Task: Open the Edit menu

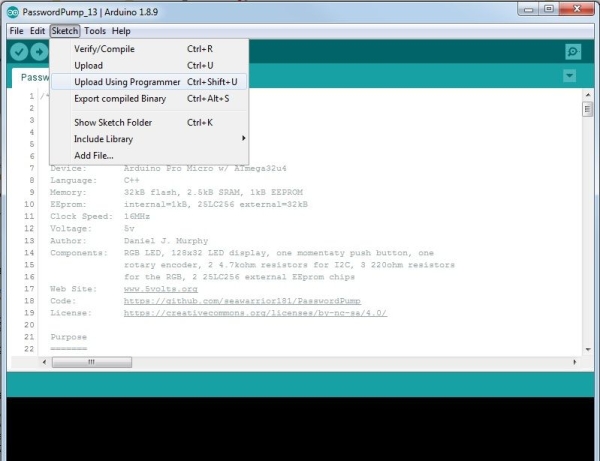Action: [38, 31]
